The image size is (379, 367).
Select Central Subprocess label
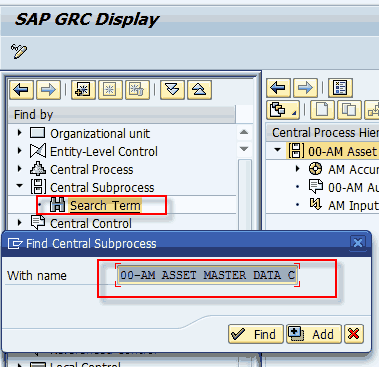(x=102, y=188)
